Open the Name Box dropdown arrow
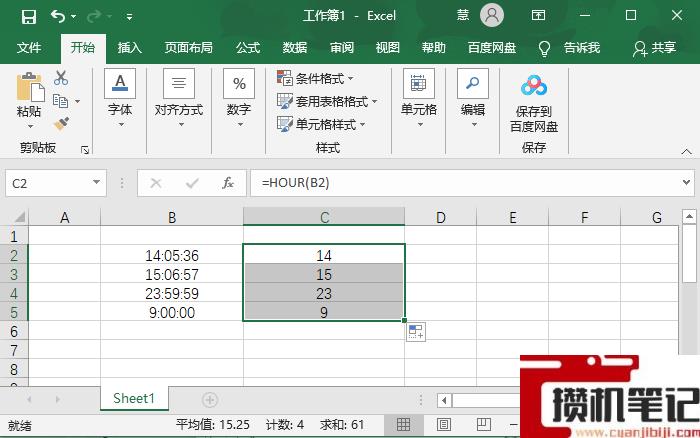This screenshot has width=700, height=438. (x=96, y=182)
